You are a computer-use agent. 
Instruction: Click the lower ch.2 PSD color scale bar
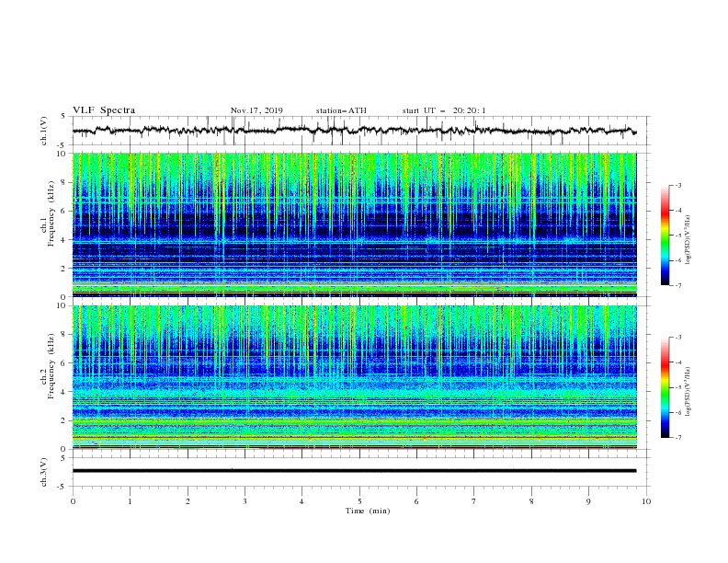coord(665,387)
